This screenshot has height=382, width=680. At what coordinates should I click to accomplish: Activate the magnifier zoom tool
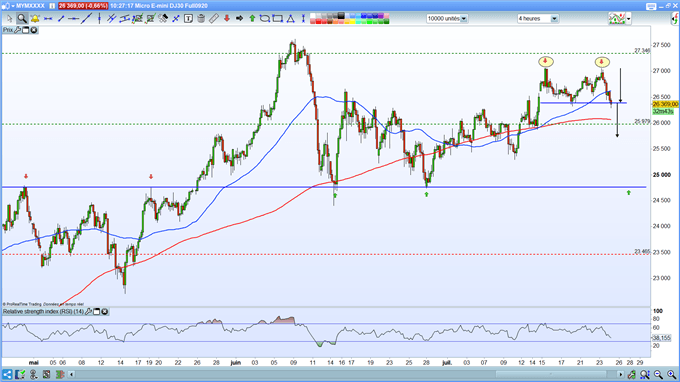pyautogui.click(x=22, y=19)
